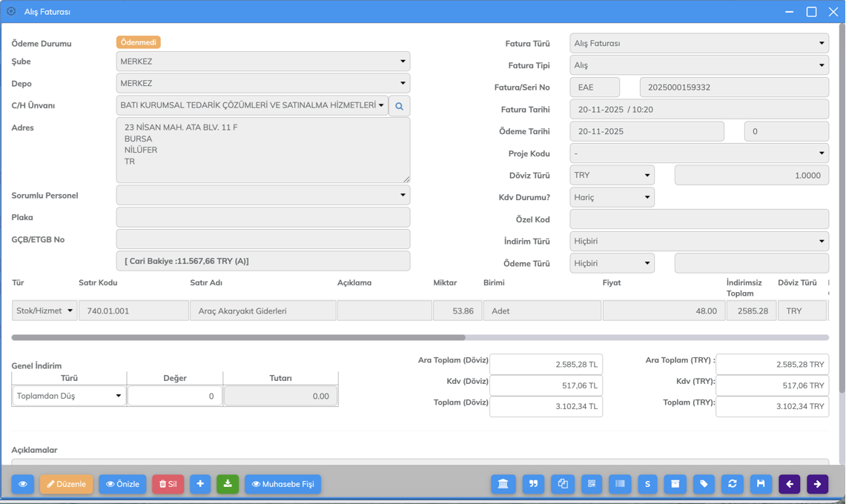Search company with magnifier icon
The width and height of the screenshot is (846, 504).
[399, 106]
